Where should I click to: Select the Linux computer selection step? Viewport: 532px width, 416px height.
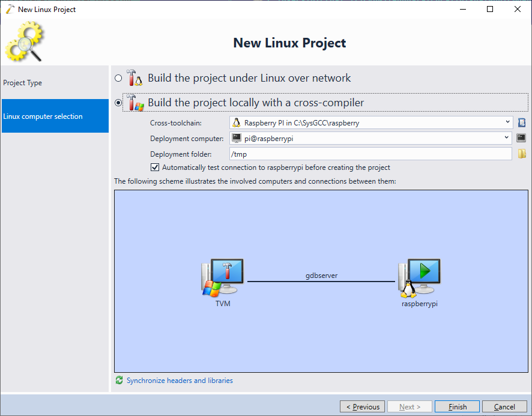pyautogui.click(x=55, y=116)
